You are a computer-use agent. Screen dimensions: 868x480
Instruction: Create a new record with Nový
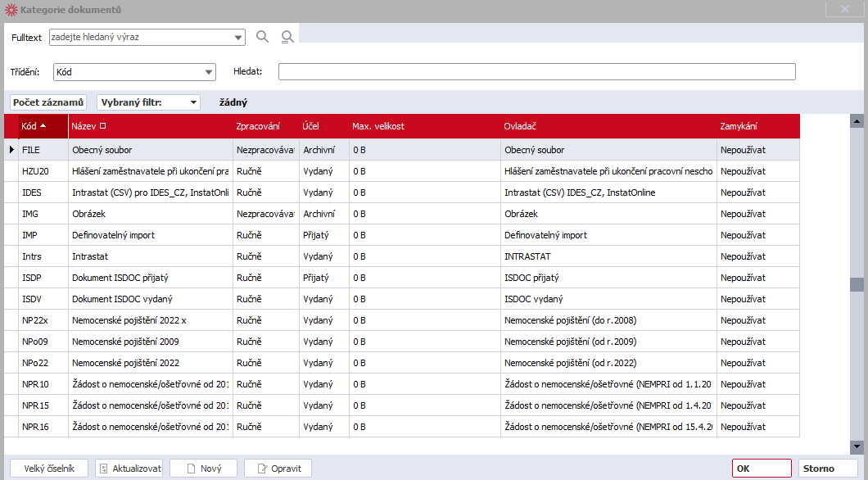coord(203,469)
